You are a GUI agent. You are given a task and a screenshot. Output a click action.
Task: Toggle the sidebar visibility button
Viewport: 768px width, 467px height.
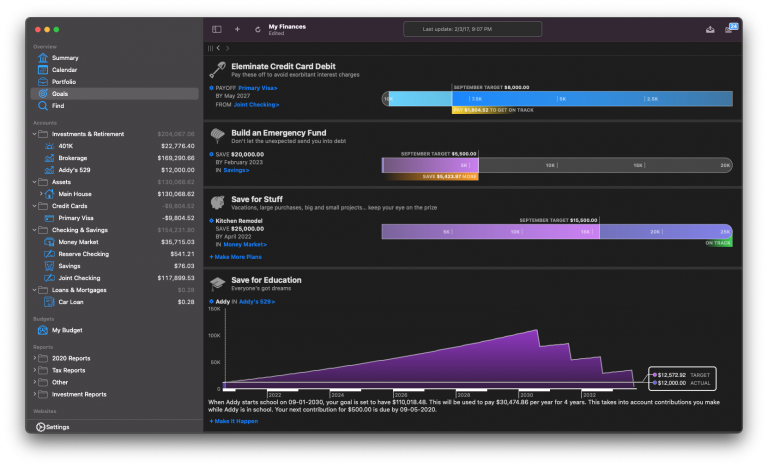tap(216, 29)
